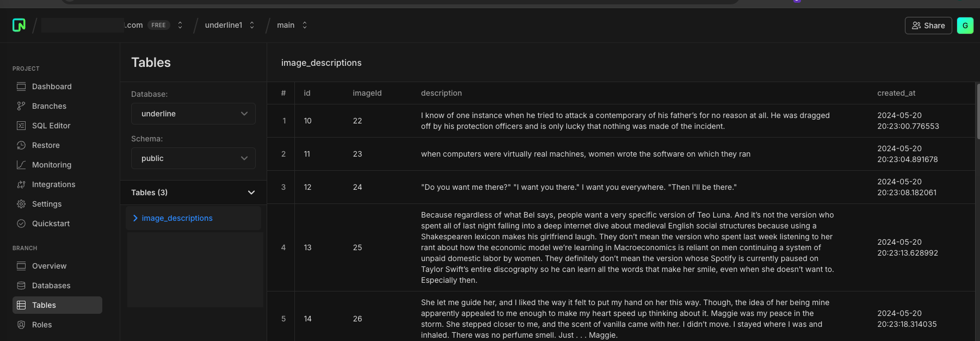Open Monitoring chart icon
The height and width of the screenshot is (341, 980).
coord(21,165)
